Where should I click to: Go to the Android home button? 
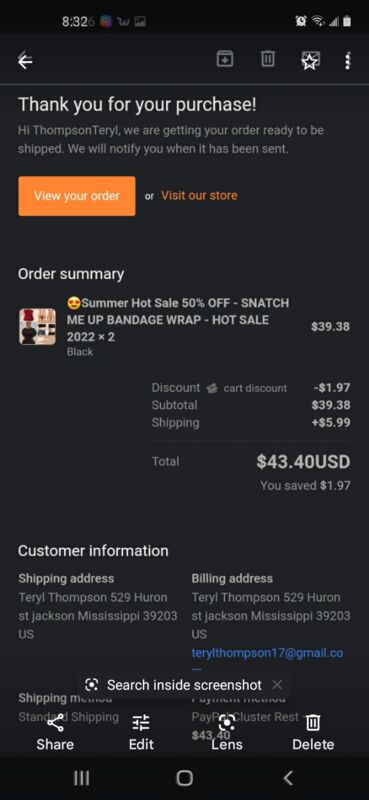(184, 778)
